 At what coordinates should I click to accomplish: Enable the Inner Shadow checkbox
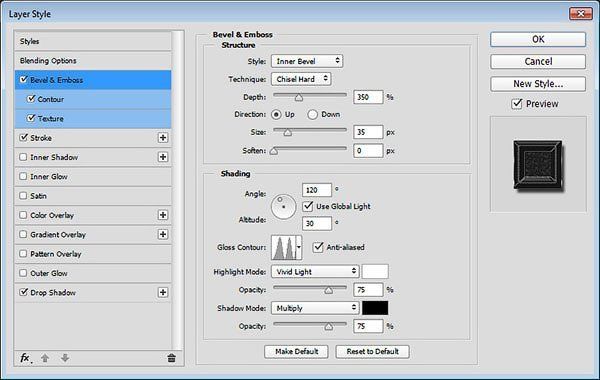23,157
